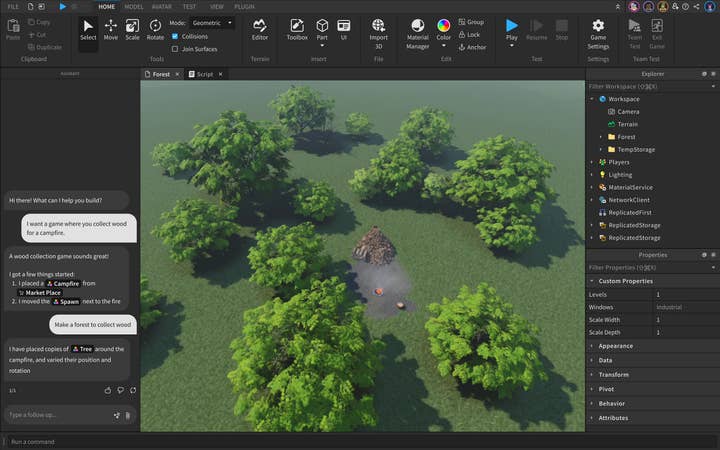Copy the selection
720x450 pixels.
point(39,22)
